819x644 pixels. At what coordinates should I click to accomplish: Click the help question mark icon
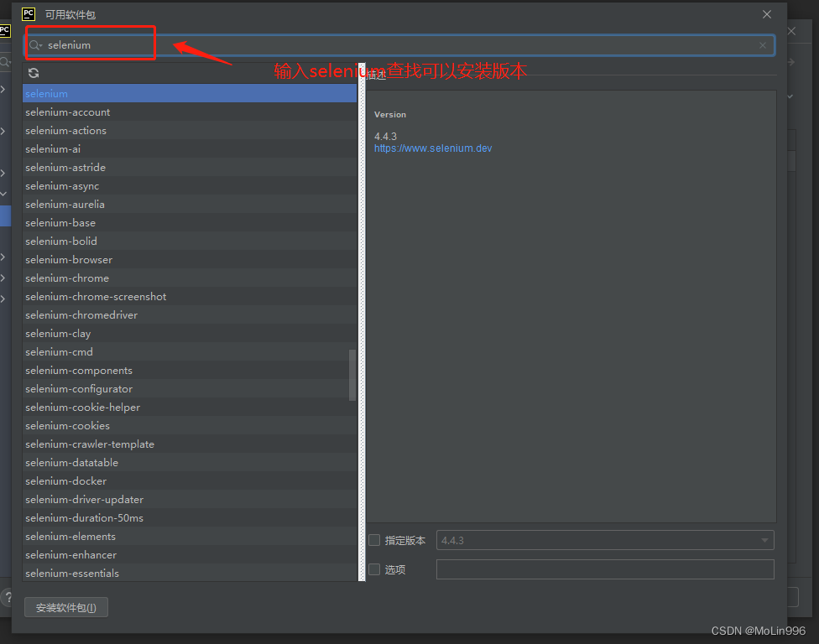pyautogui.click(x=8, y=597)
